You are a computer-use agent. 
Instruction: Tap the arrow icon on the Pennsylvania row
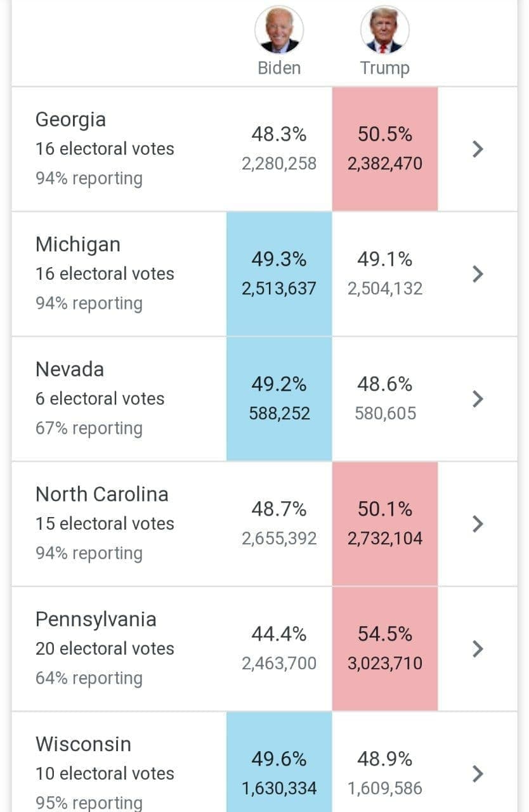click(x=478, y=649)
